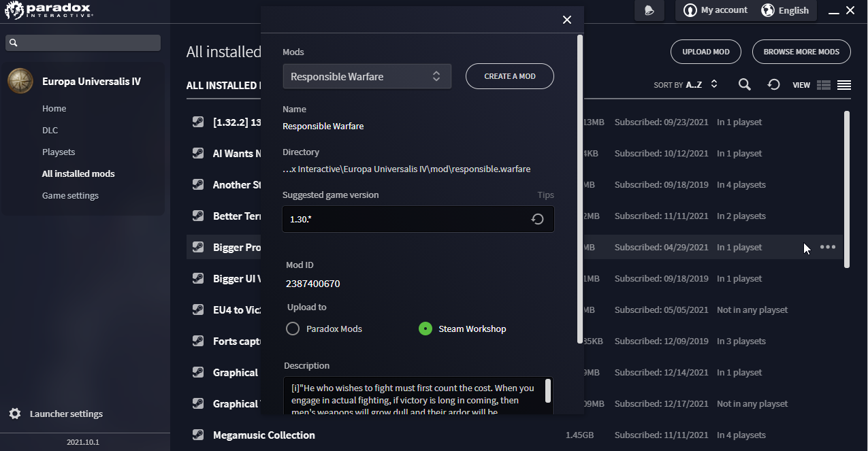Switch to compact list view icon

(x=824, y=85)
